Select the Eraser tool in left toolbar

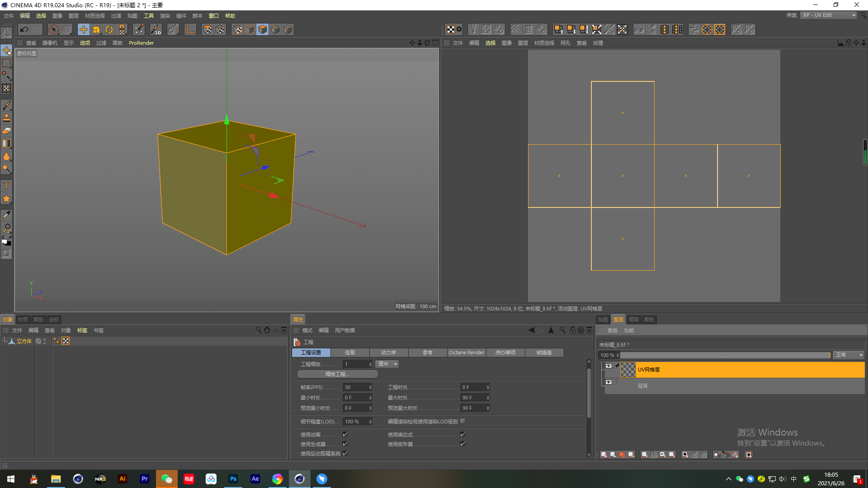[6, 131]
